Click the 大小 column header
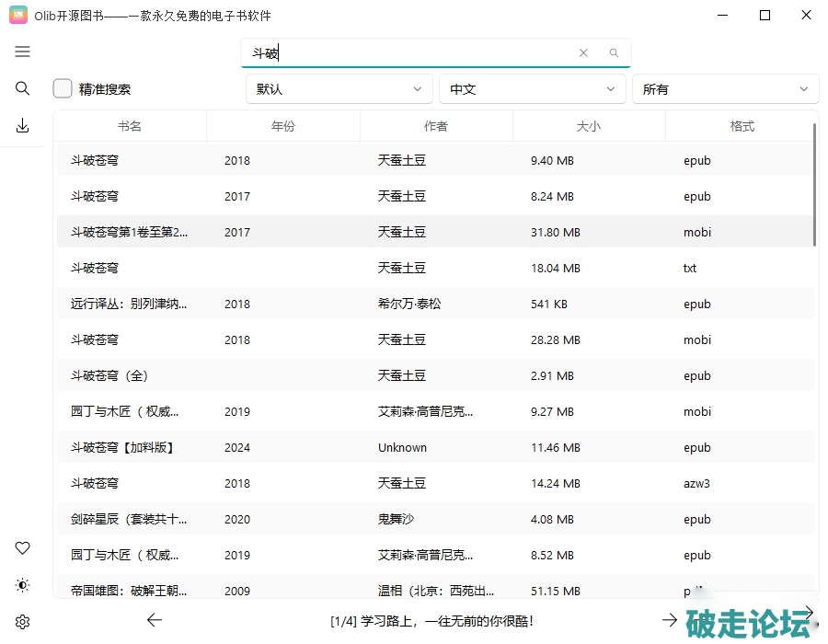Viewport: 828px width, 644px height. point(589,126)
